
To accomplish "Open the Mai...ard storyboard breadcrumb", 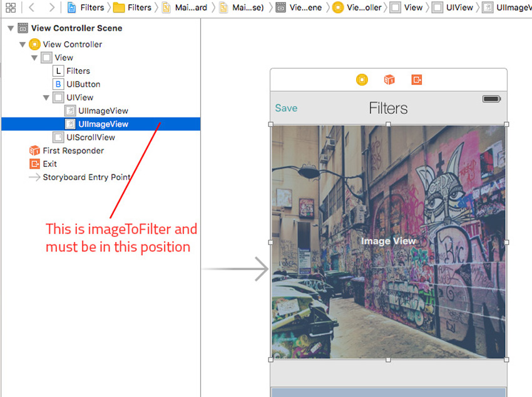I will pyautogui.click(x=185, y=8).
